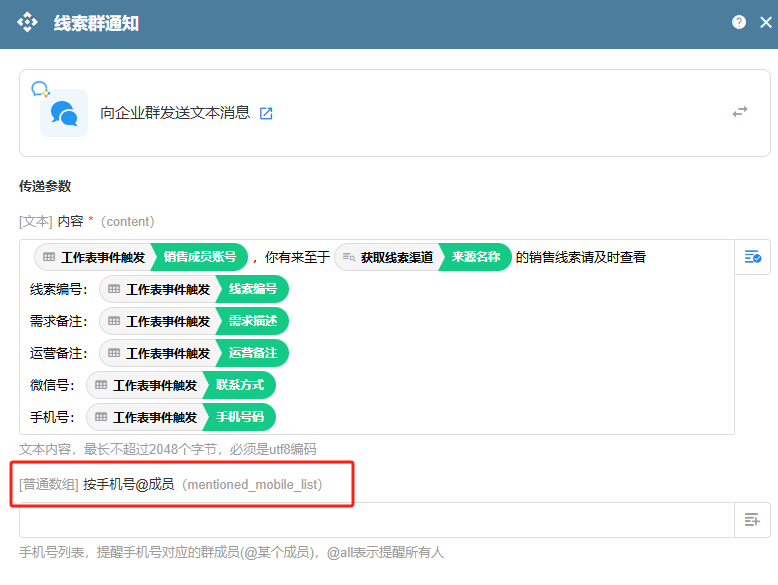Select the 销售成员账号 field tag

[201, 257]
